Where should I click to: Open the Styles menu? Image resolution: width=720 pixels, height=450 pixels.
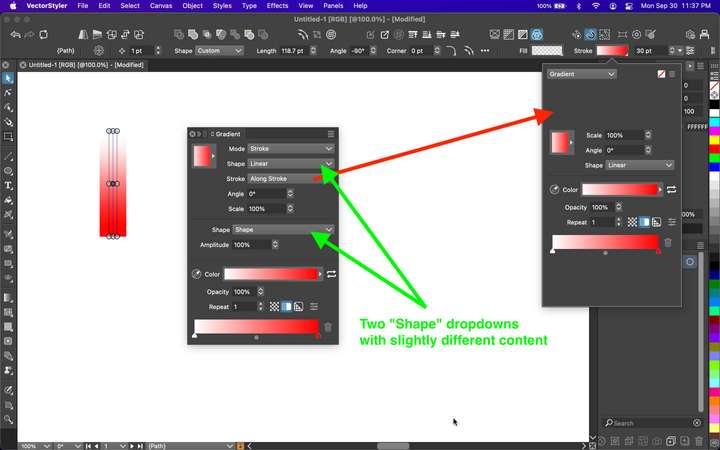pos(222,6)
